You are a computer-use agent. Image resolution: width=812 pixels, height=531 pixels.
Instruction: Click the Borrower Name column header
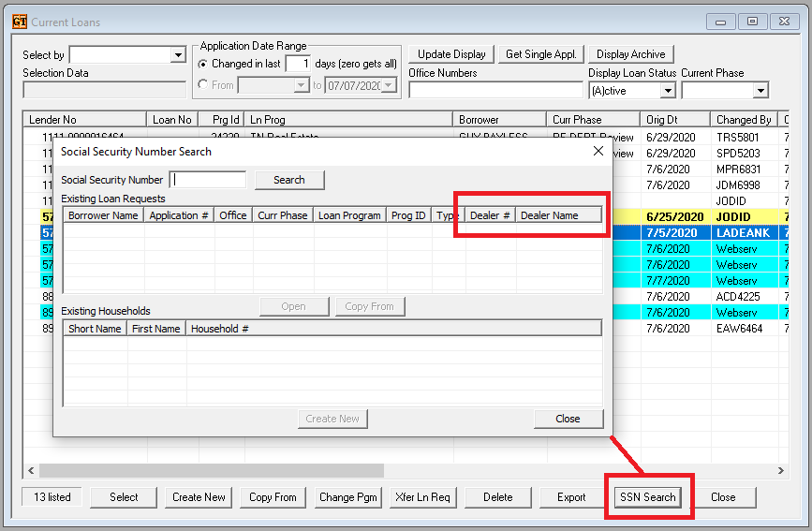tap(103, 215)
